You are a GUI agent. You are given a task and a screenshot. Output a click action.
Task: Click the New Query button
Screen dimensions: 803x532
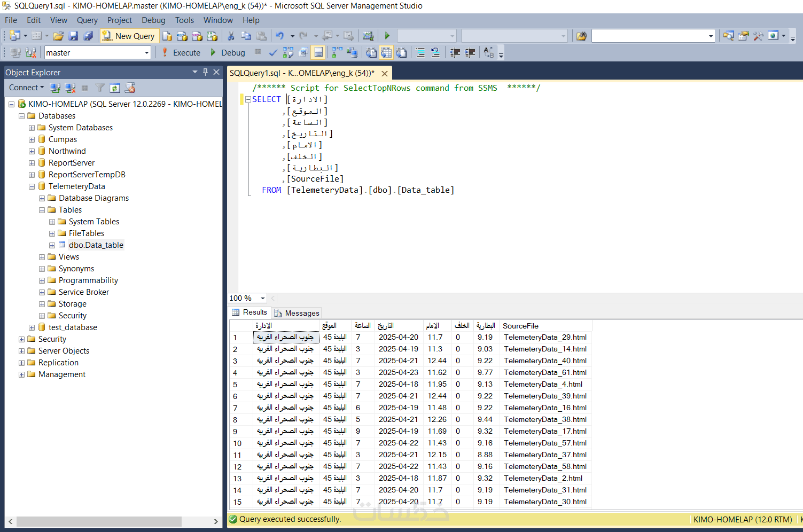click(129, 36)
